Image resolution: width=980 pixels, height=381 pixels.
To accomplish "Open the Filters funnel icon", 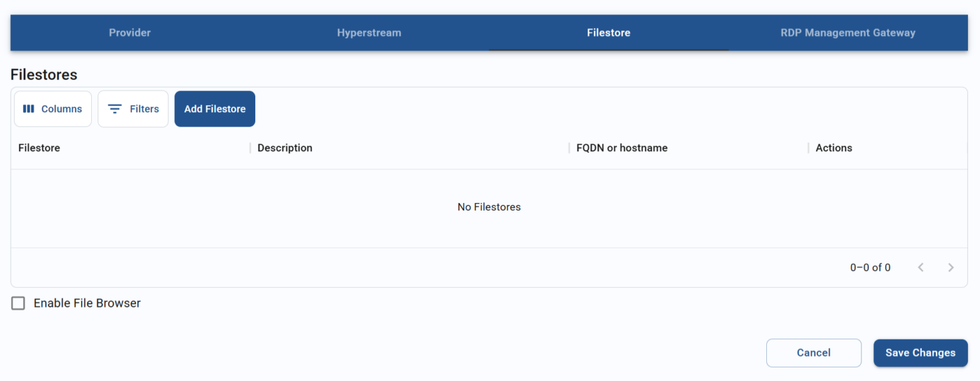I will (x=115, y=109).
